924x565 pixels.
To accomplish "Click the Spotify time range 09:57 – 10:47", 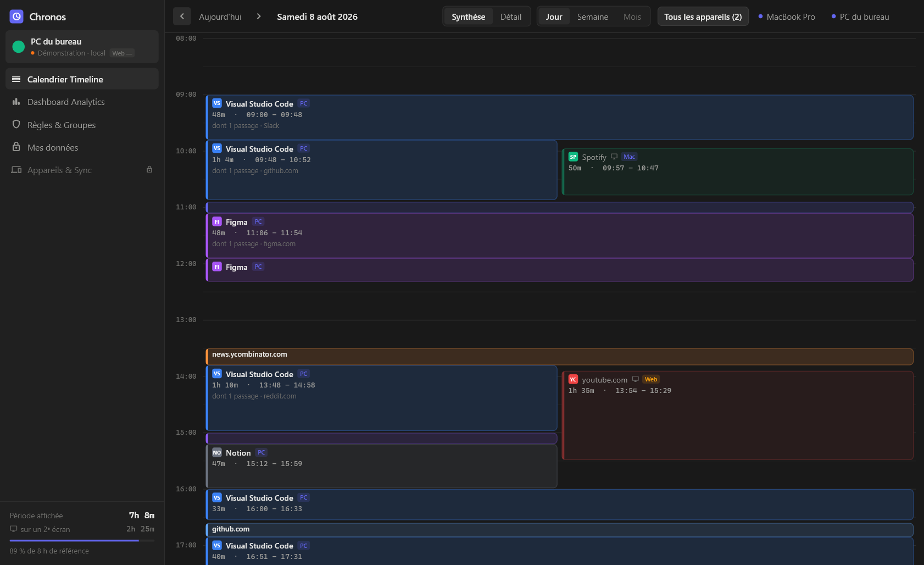I will tap(630, 168).
